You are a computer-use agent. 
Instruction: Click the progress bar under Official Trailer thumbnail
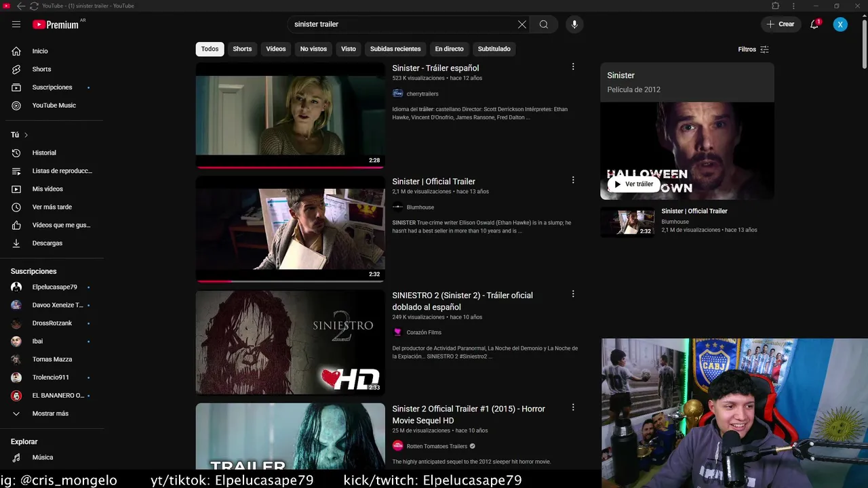point(290,281)
